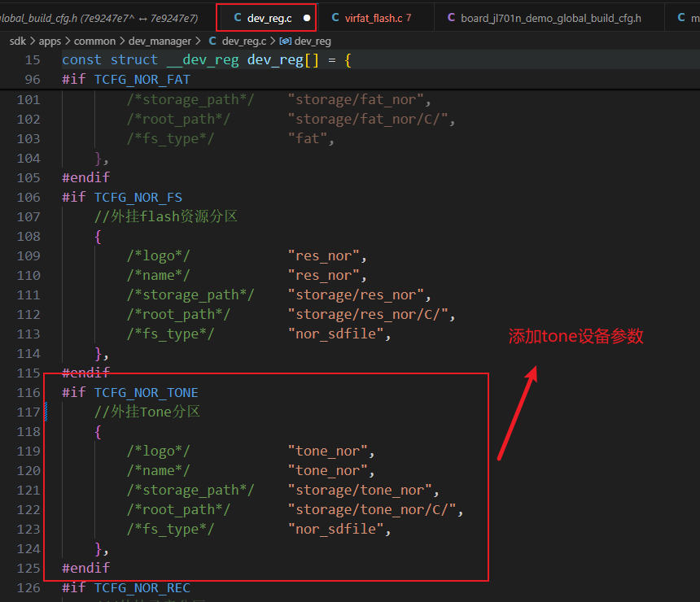The height and width of the screenshot is (602, 700).
Task: Click the /*root_path*/ comment on line 102
Action: (x=178, y=119)
